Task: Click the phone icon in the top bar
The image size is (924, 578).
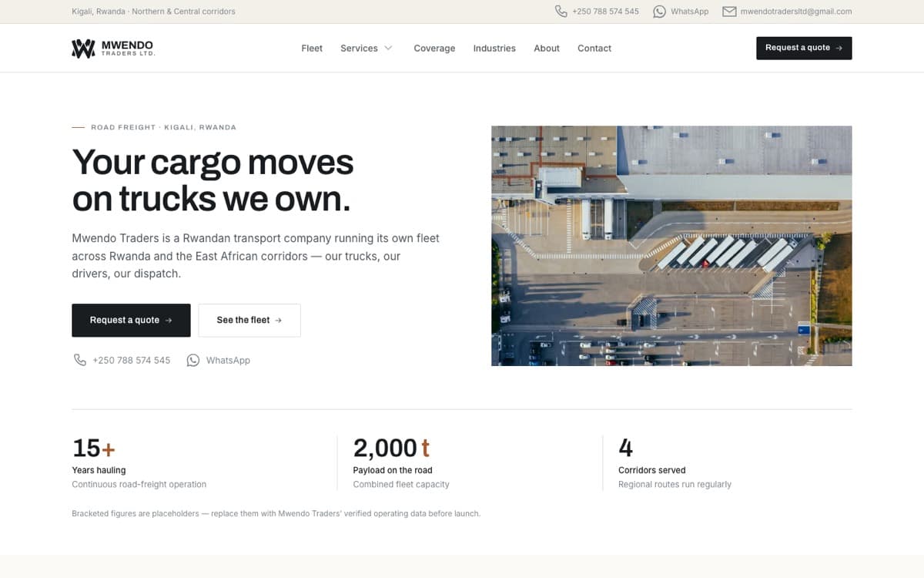Action: pos(561,12)
